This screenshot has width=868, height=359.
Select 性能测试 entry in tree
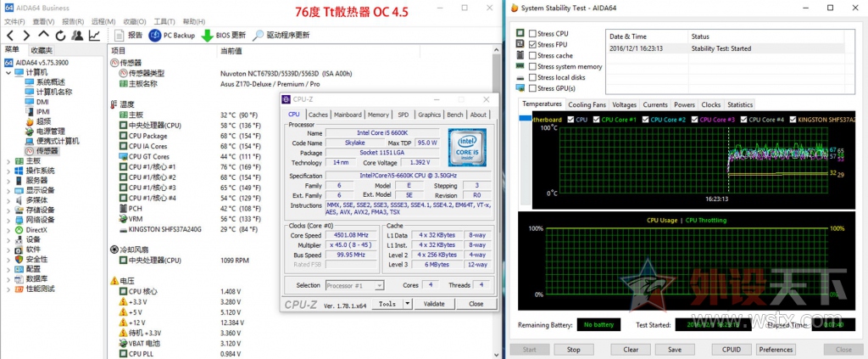pos(40,289)
